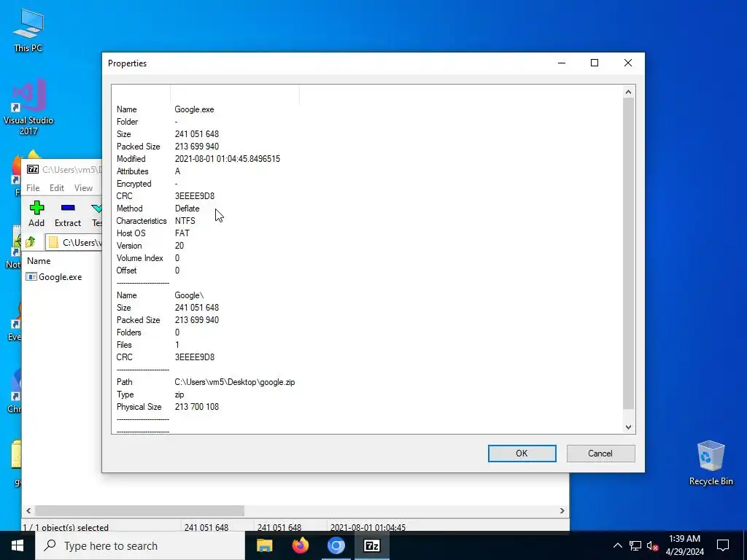
Task: Click the Version value 20
Action: coord(179,246)
